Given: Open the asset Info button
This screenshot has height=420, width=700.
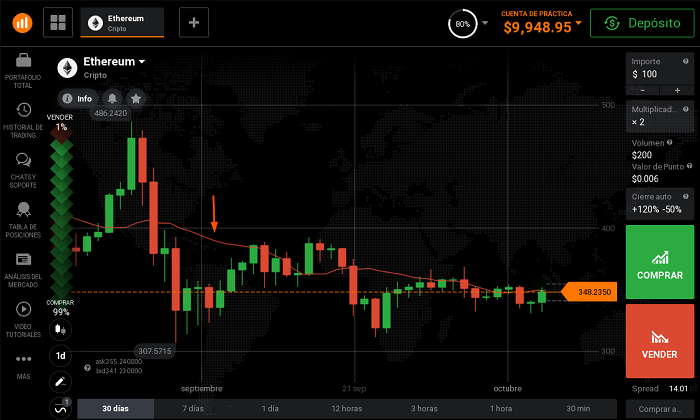Looking at the screenshot, I should [x=77, y=99].
